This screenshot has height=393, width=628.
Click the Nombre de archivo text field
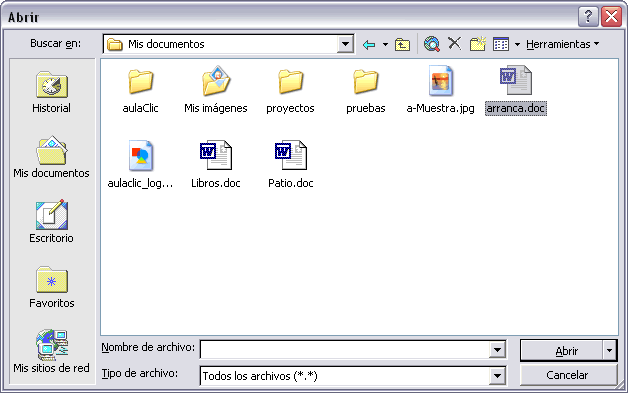[x=345, y=350]
